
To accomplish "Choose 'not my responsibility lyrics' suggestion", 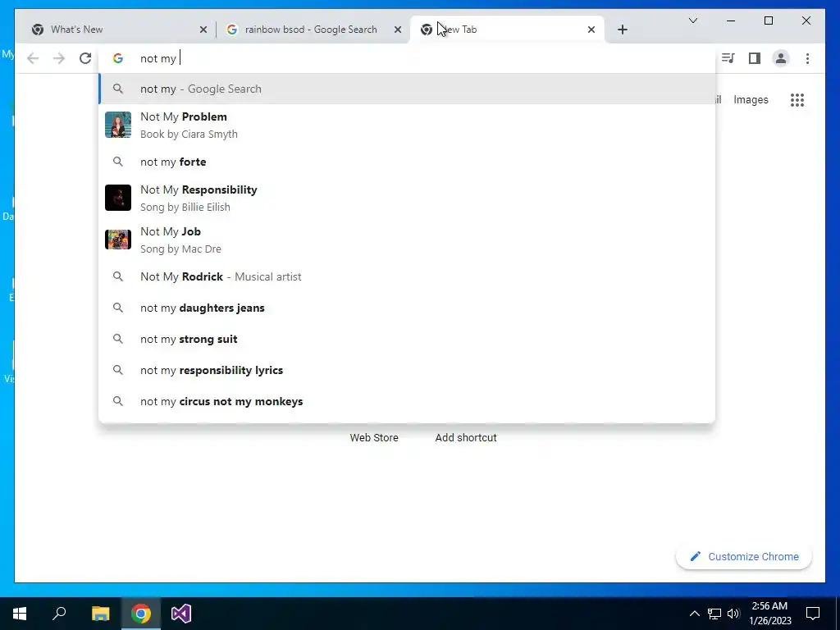I will point(407,370).
